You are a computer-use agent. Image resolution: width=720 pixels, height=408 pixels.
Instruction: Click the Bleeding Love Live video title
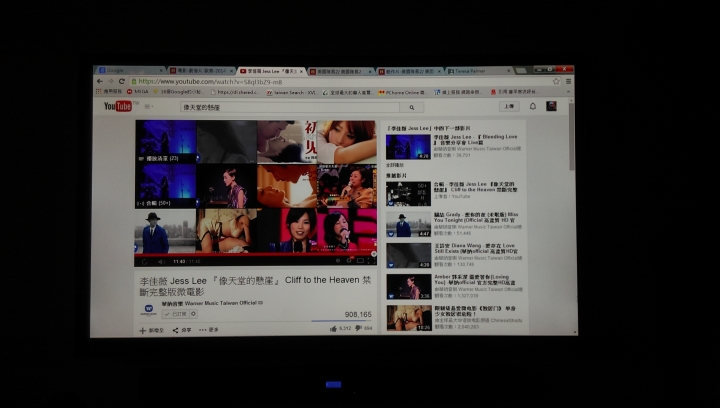click(475, 140)
